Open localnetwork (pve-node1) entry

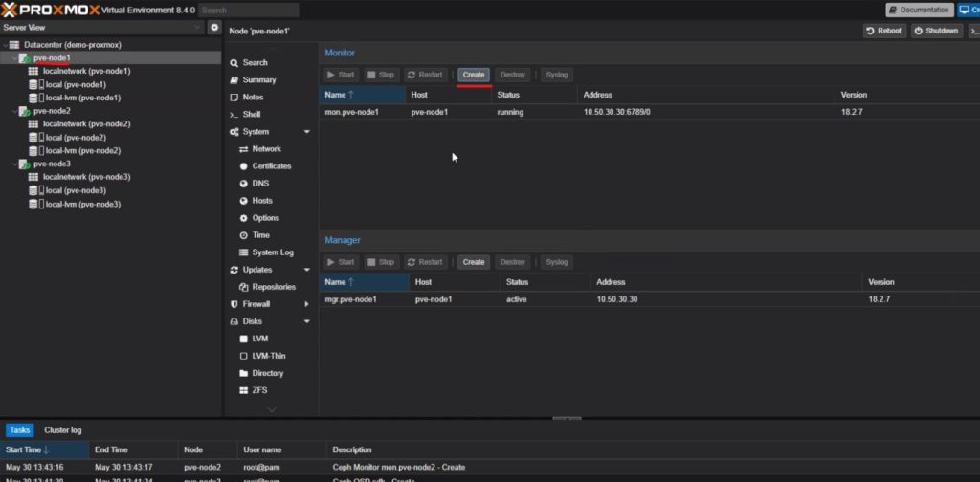point(86,71)
